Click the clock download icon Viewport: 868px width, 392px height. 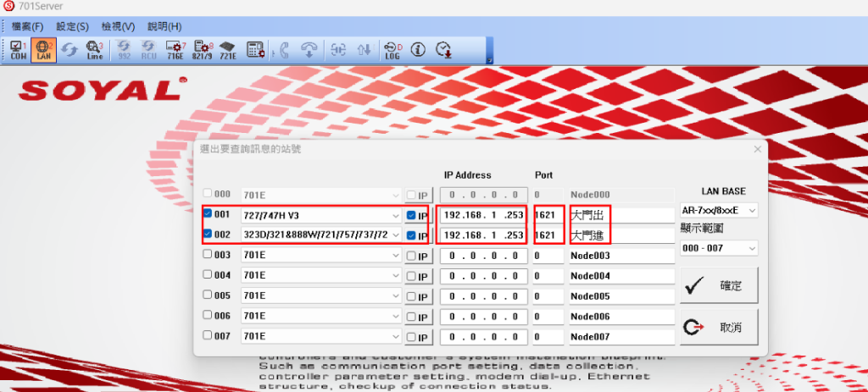tap(443, 50)
